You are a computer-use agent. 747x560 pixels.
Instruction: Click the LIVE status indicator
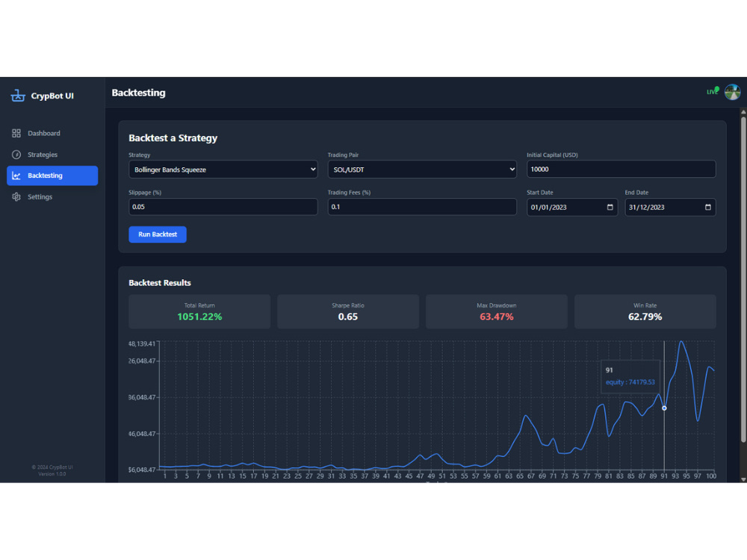(x=713, y=91)
